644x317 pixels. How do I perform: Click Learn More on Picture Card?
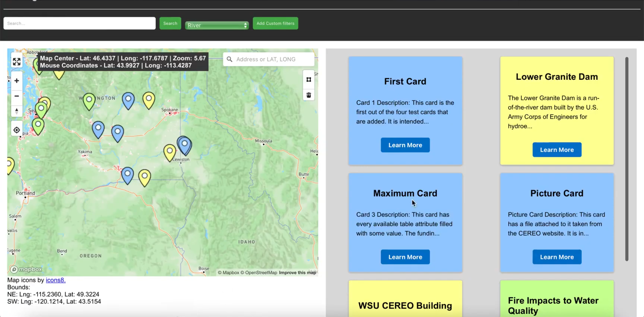click(x=557, y=257)
